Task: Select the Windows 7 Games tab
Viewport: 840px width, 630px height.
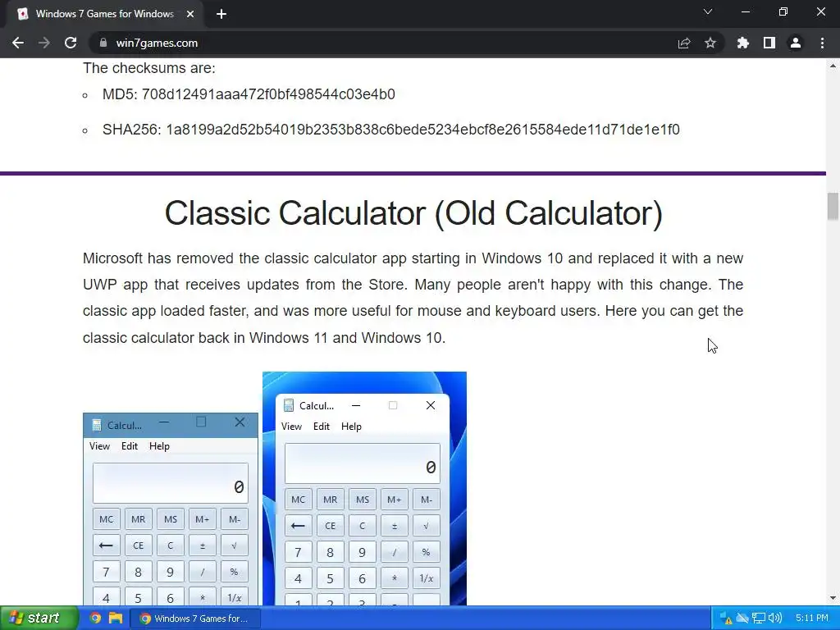Action: 104,14
